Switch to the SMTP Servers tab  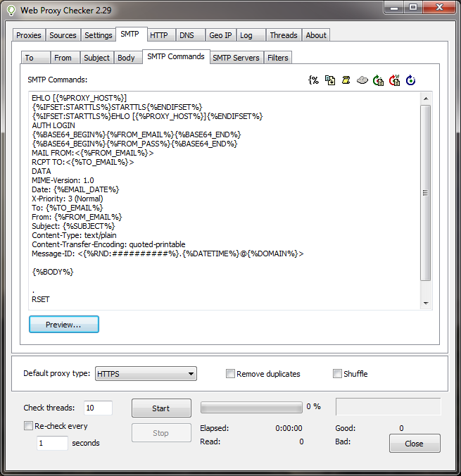(x=236, y=58)
